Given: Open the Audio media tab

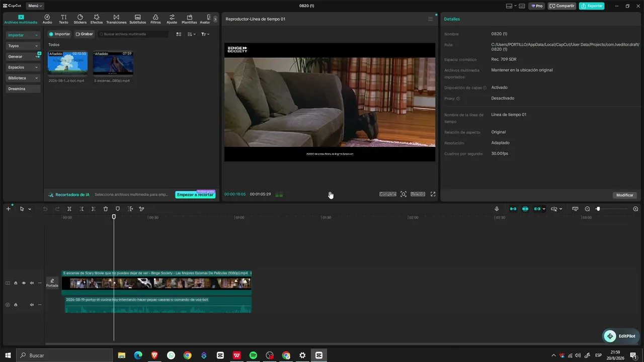Looking at the screenshot, I should (47, 19).
